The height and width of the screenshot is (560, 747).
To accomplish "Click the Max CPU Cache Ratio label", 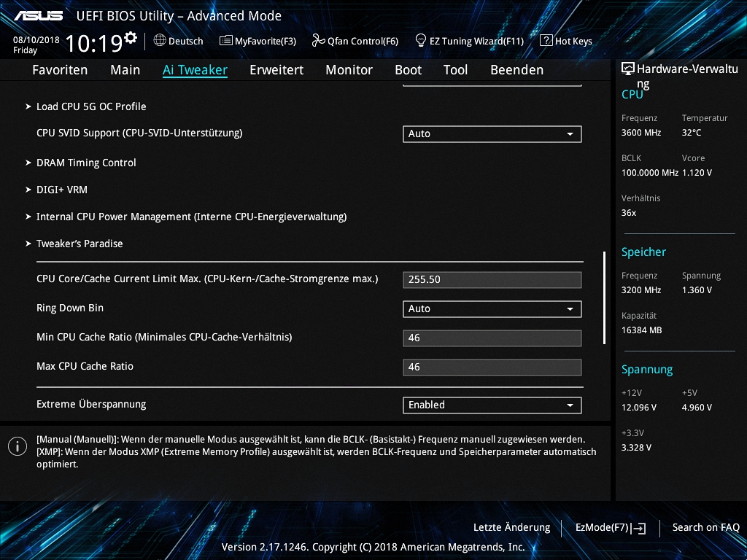I will [85, 366].
